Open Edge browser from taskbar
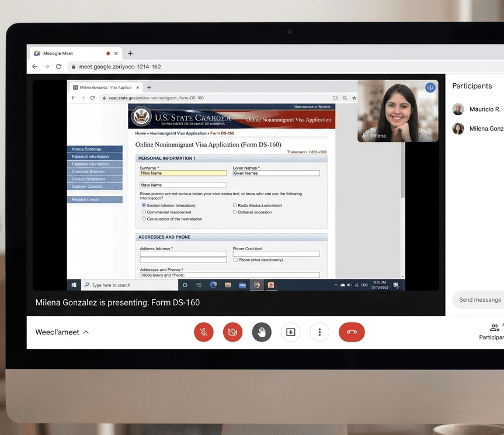 point(213,285)
